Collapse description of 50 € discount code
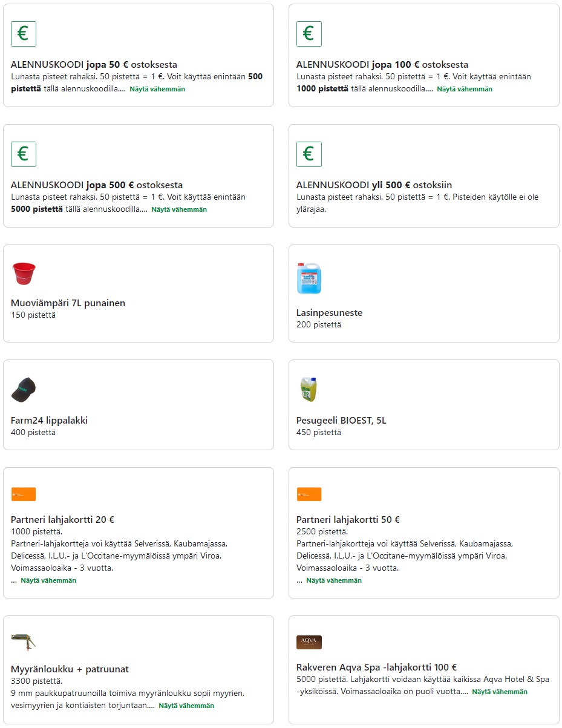Viewport: 562px width, 728px height. 157,89
